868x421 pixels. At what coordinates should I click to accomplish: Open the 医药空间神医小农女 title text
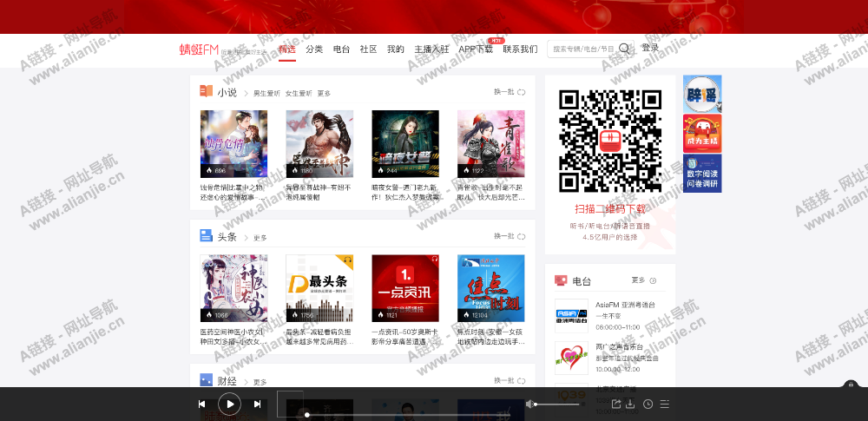coord(233,337)
